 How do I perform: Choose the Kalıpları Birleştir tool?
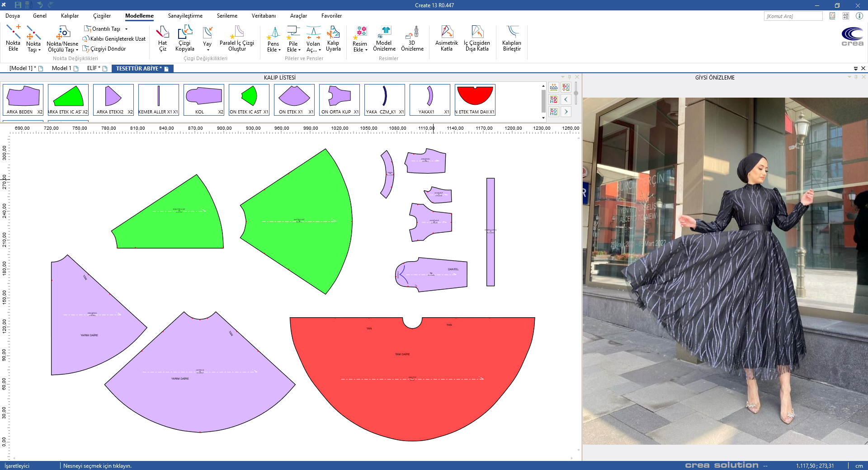tap(511, 38)
